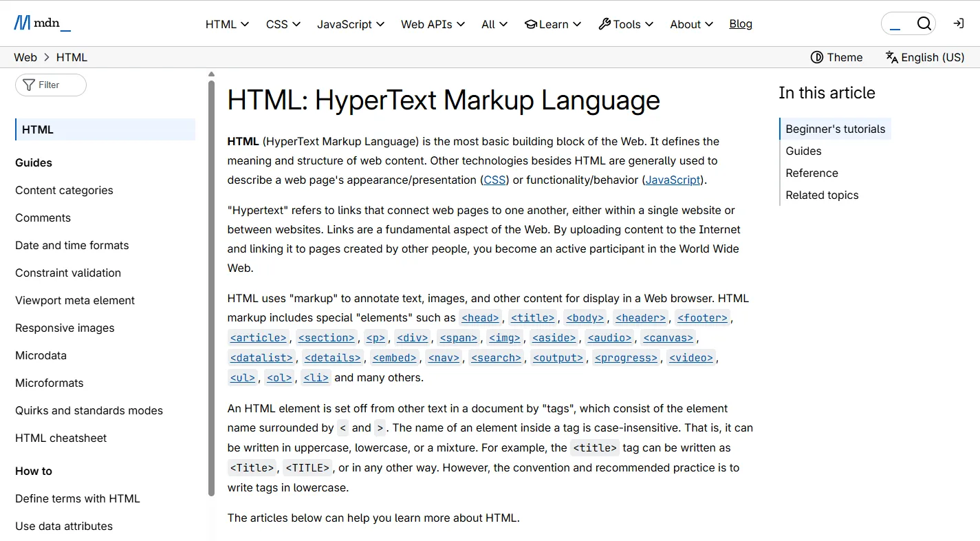
Task: Open the <canvas> element link
Action: tap(668, 337)
